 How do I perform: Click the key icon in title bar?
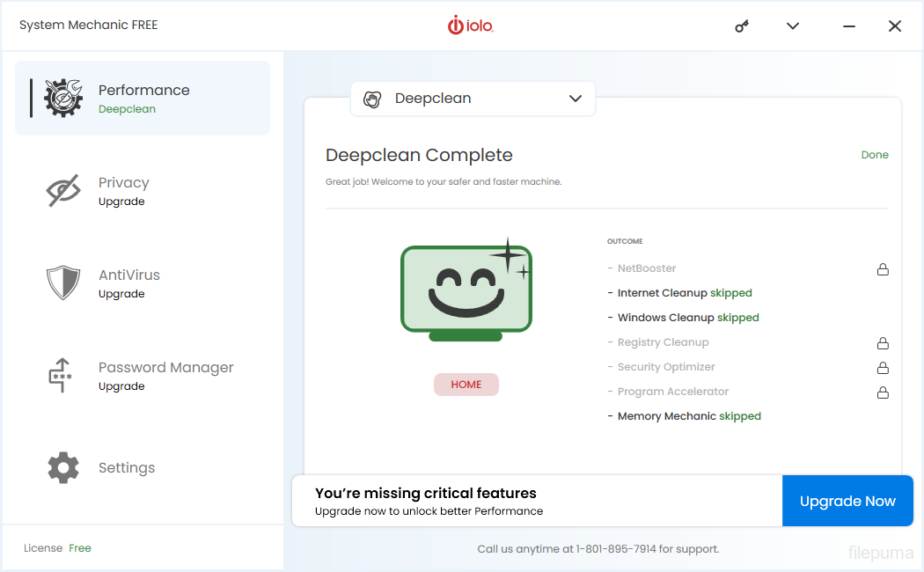pos(742,26)
